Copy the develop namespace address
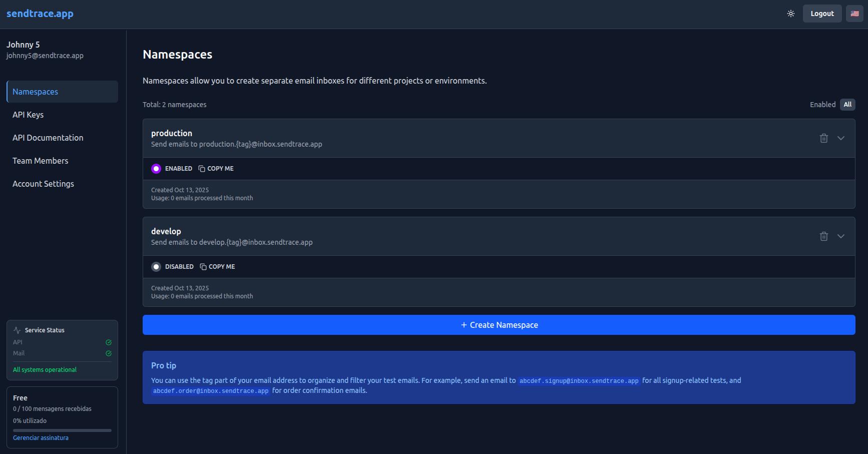Viewport: 868px width, 454px height. (217, 267)
